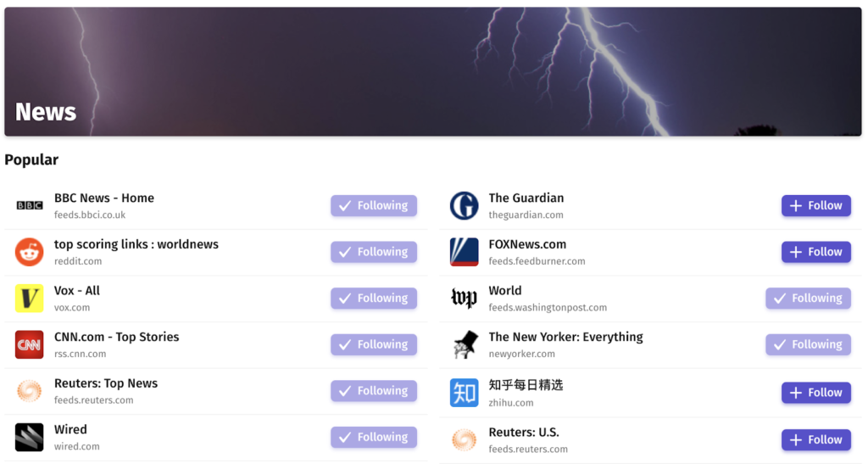This screenshot has height=464, width=868.
Task: Toggle the Following button for Vox - All
Action: (x=374, y=299)
